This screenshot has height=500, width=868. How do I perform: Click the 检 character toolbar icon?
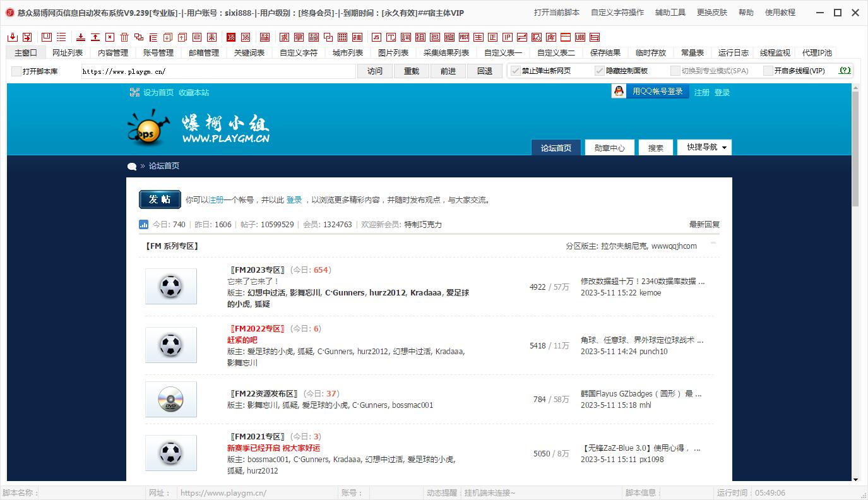point(313,37)
